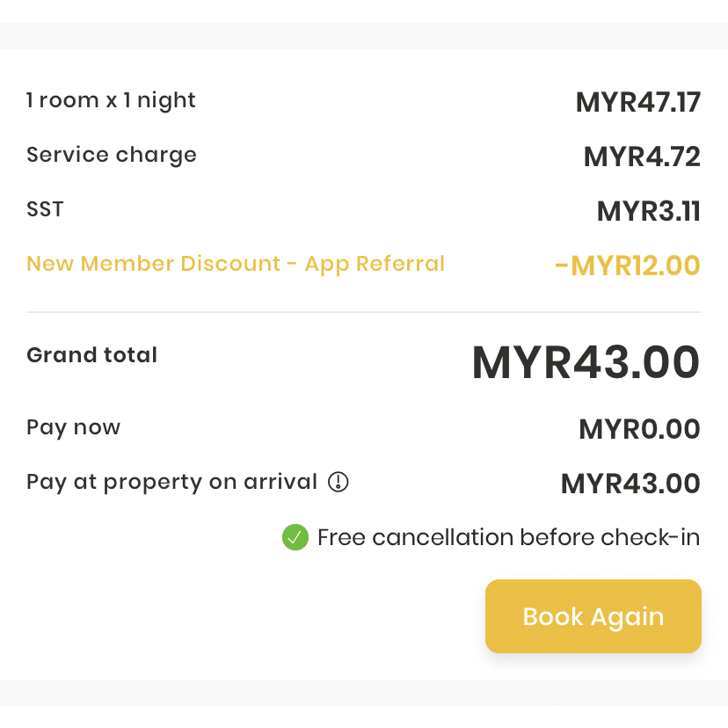Click the Book Again button
Screen dimensions: 728x728
[x=593, y=616]
